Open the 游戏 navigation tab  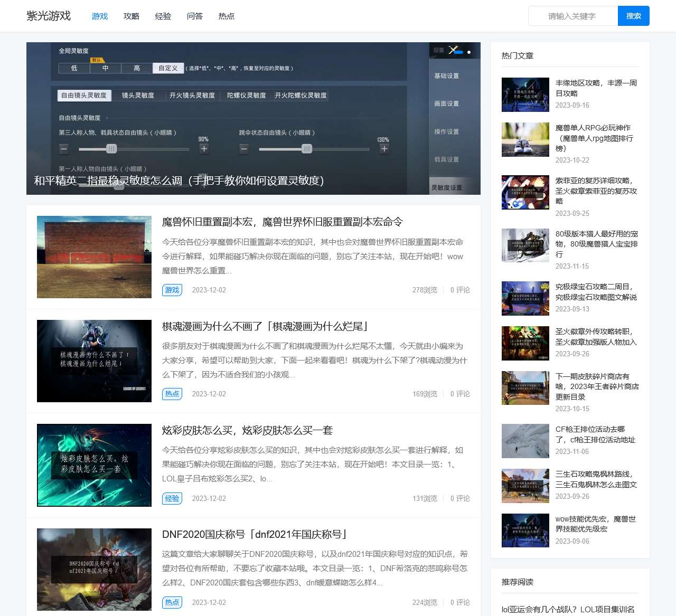99,16
